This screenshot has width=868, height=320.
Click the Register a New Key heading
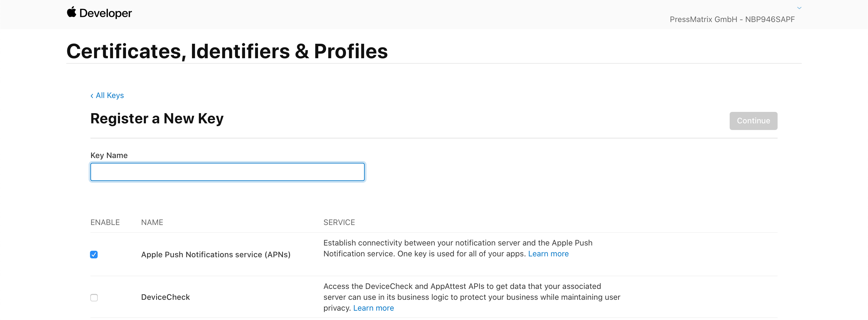click(157, 119)
